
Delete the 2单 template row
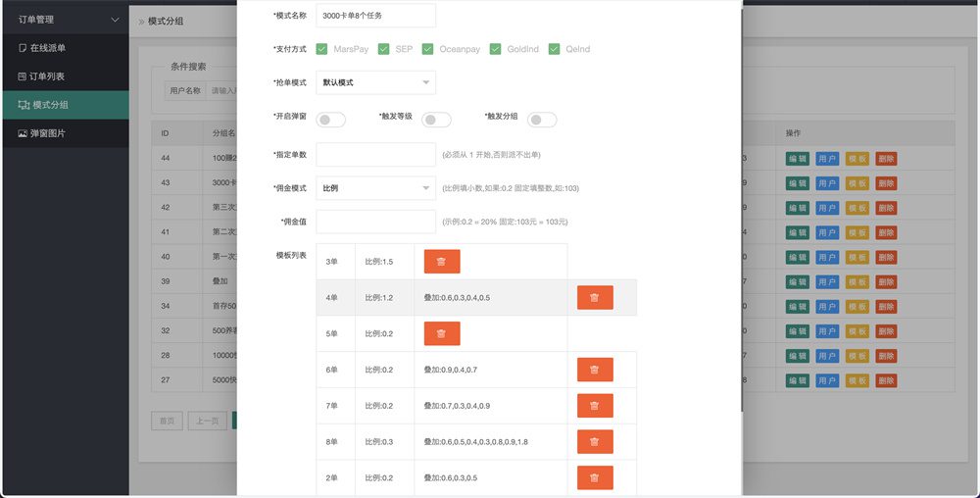click(595, 477)
